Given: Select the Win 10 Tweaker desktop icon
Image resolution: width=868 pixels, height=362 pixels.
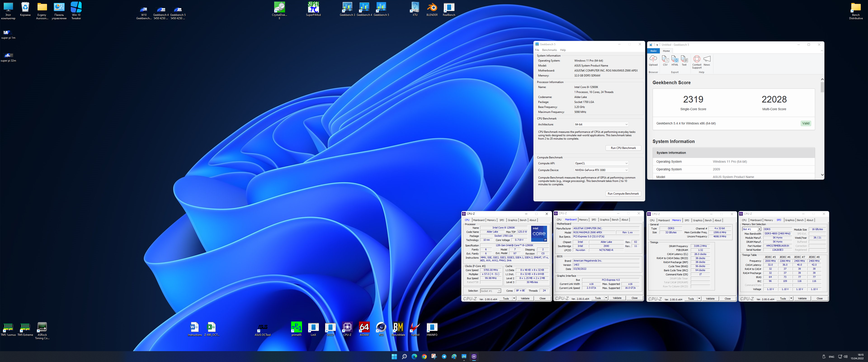Looking at the screenshot, I should click(76, 10).
